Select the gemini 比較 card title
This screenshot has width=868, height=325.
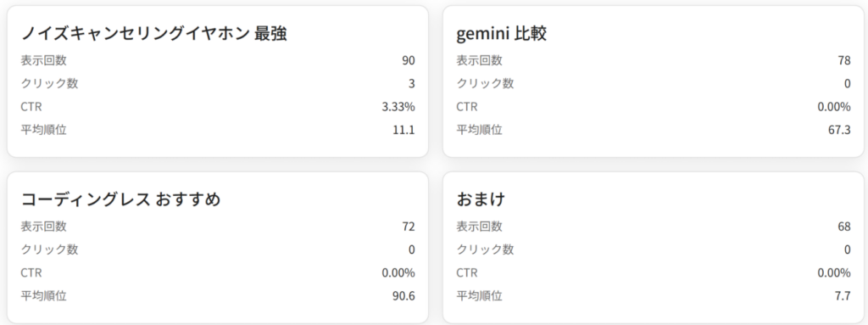502,34
